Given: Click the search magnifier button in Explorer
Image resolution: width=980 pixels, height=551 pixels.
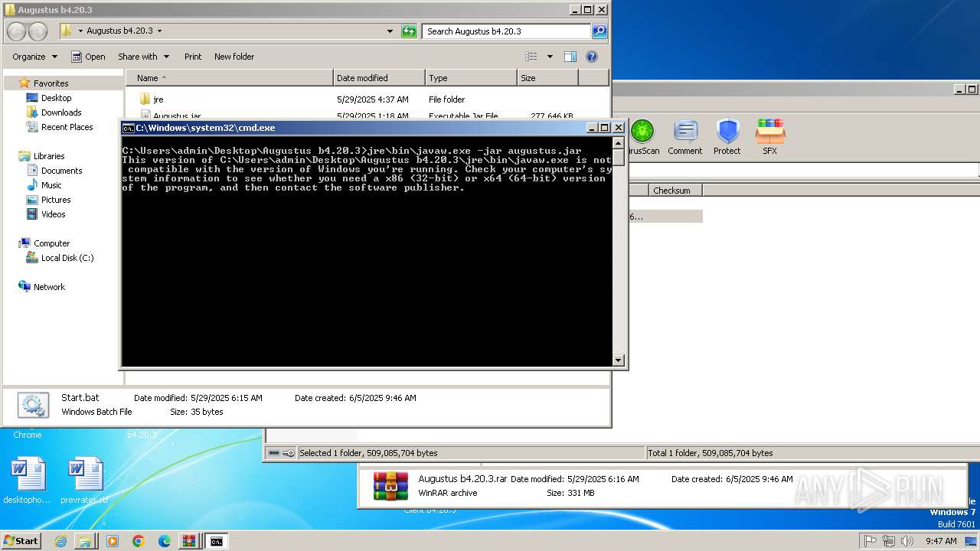Looking at the screenshot, I should [x=599, y=31].
